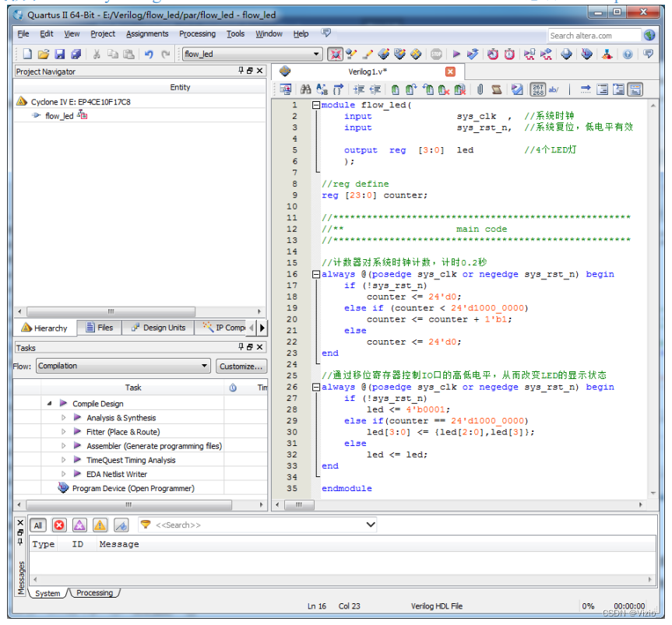Open the Programmer toolbar icon
This screenshot has height=625, width=672.
coord(586,54)
